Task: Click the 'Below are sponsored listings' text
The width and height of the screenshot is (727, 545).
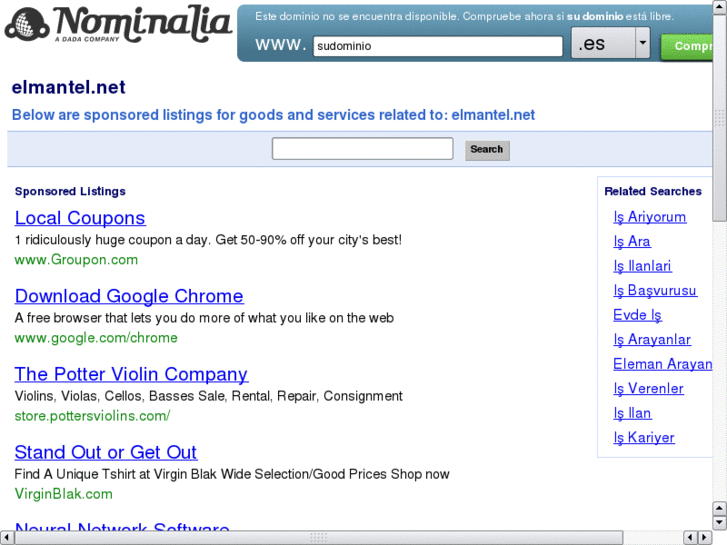Action: point(273,115)
